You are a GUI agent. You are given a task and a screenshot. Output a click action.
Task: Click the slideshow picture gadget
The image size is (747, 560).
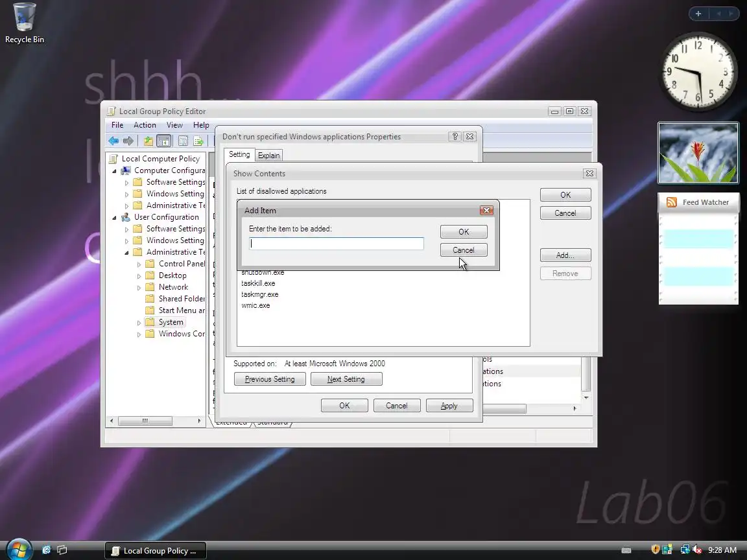(698, 153)
